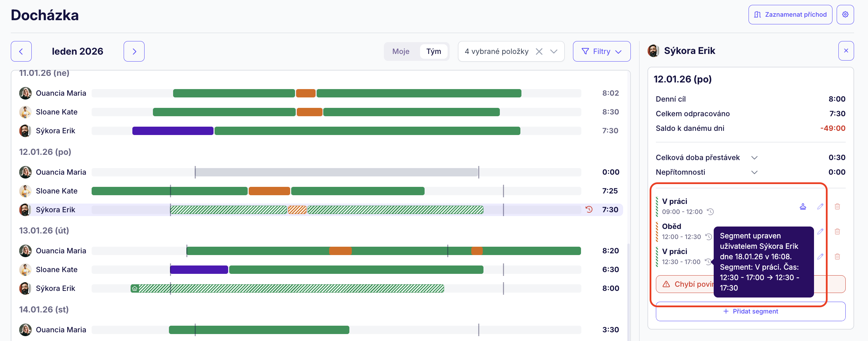The image size is (868, 341).
Task: Click Přidat segment button
Action: coord(750,311)
